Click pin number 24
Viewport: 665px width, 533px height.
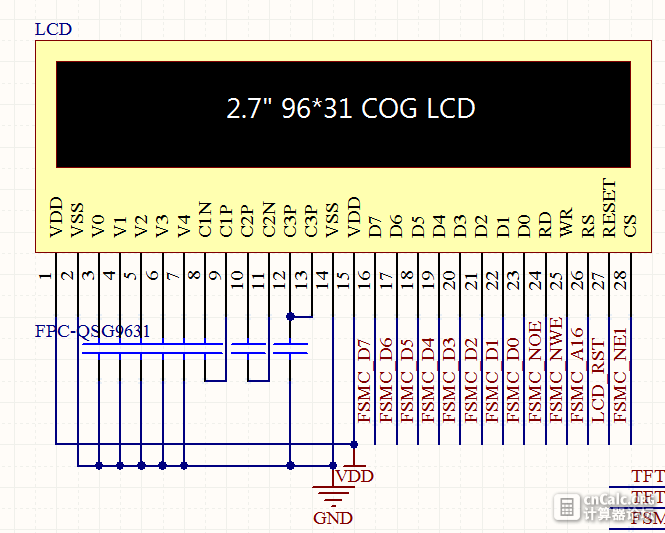tap(535, 280)
